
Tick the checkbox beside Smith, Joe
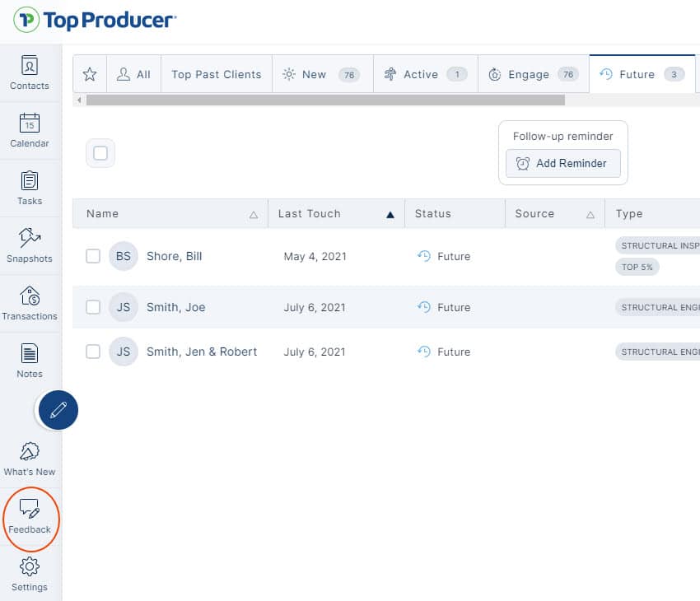(x=93, y=307)
